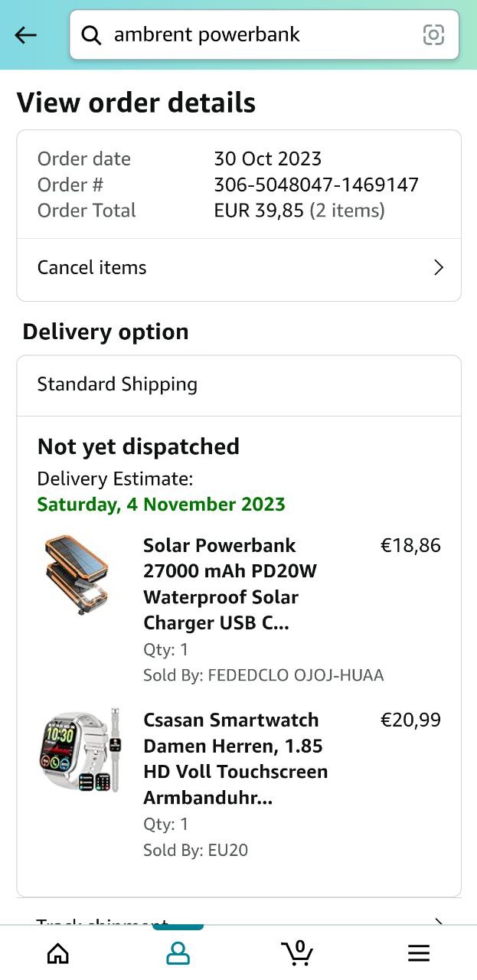
Task: Open camera lens search icon
Action: tap(433, 35)
